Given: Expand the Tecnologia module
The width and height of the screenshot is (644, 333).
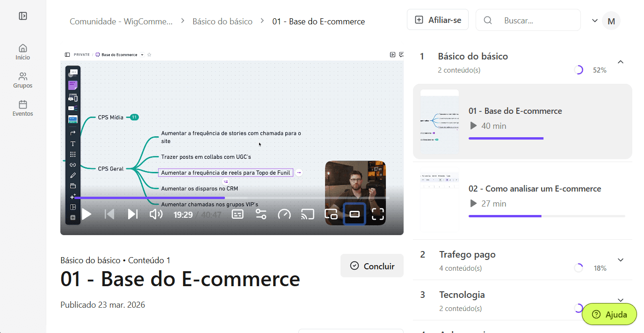Looking at the screenshot, I should click(621, 300).
